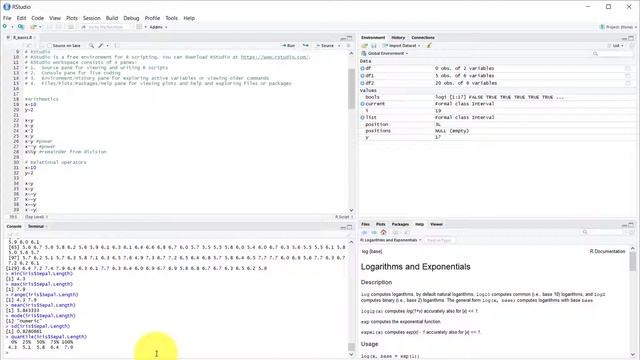Toggle the Source on Save checkbox
The width and height of the screenshot is (640, 360).
(49, 46)
